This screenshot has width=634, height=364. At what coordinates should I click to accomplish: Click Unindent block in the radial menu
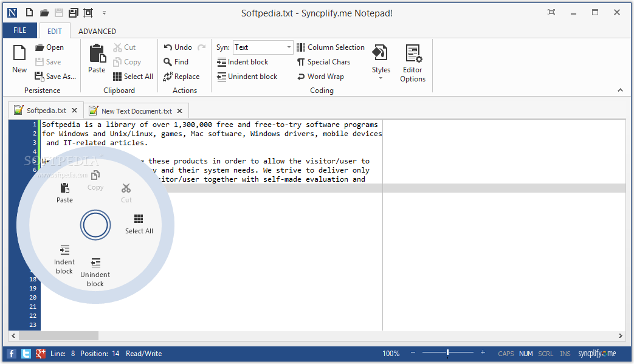coord(95,273)
